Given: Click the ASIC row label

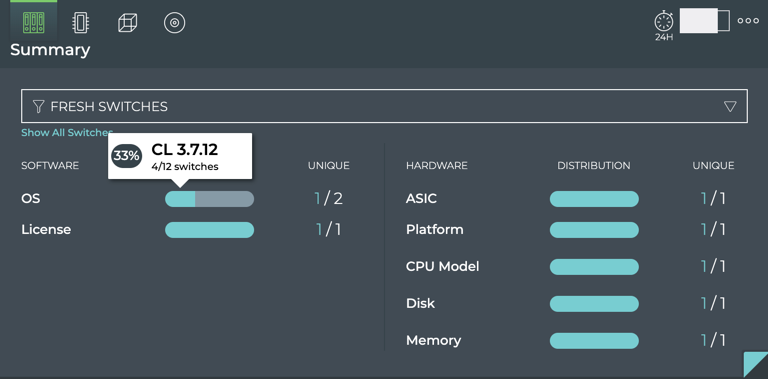Looking at the screenshot, I should [421, 199].
